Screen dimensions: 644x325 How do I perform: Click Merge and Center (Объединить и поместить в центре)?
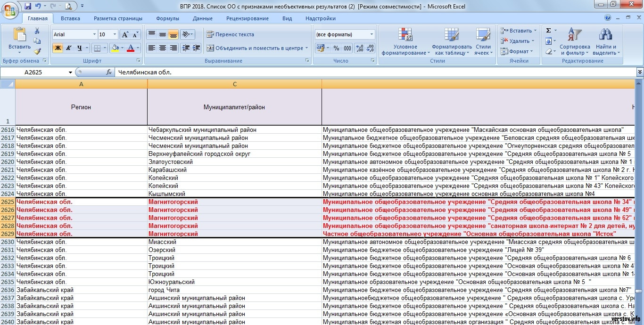click(x=255, y=48)
